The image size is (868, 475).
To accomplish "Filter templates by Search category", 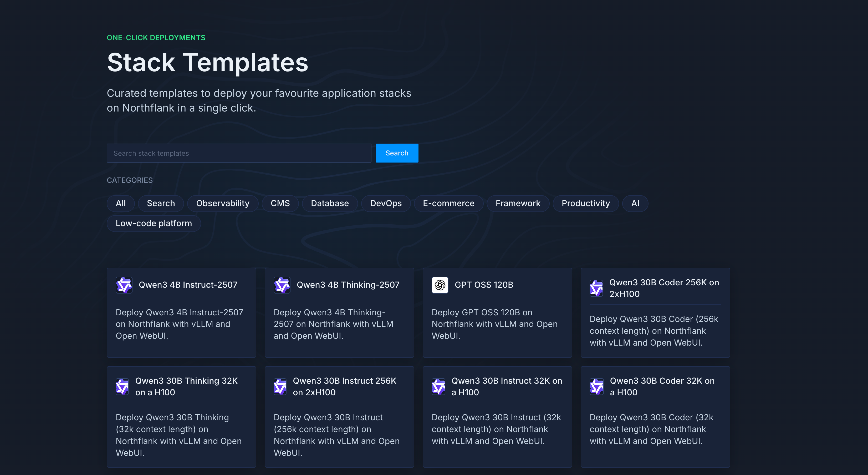I will coord(161,203).
